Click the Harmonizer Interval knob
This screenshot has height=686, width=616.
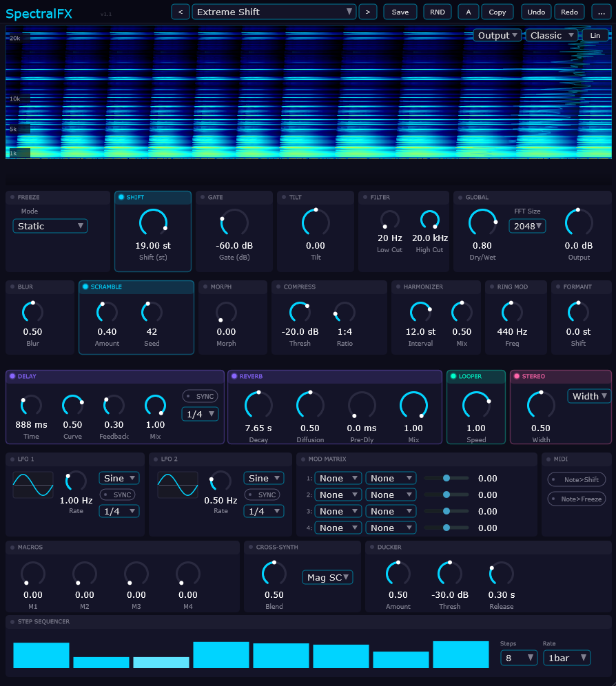tap(420, 313)
